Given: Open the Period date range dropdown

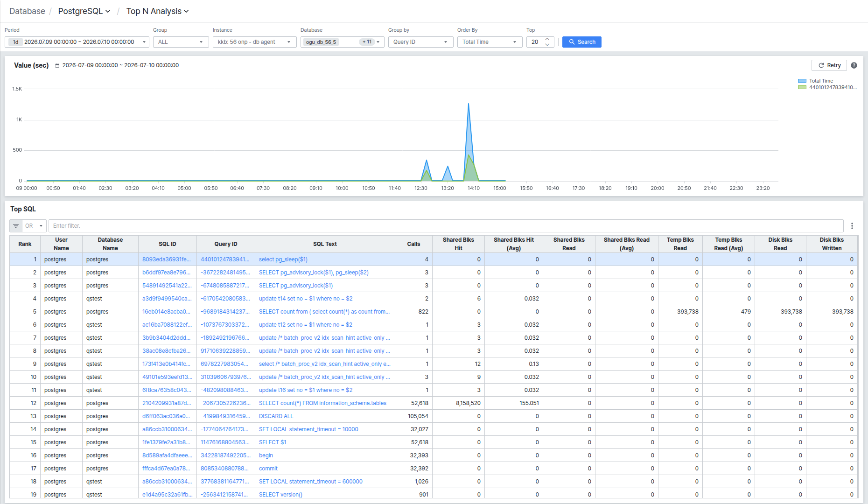Looking at the screenshot, I should pos(77,42).
